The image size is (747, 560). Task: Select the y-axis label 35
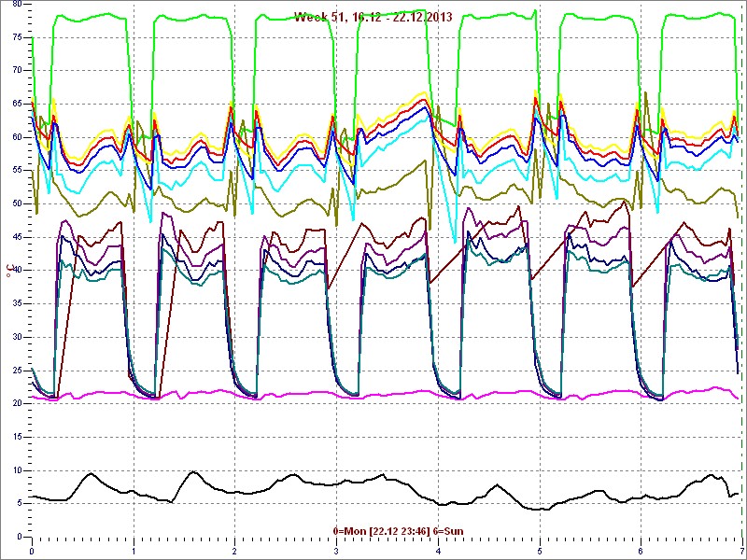click(x=17, y=304)
